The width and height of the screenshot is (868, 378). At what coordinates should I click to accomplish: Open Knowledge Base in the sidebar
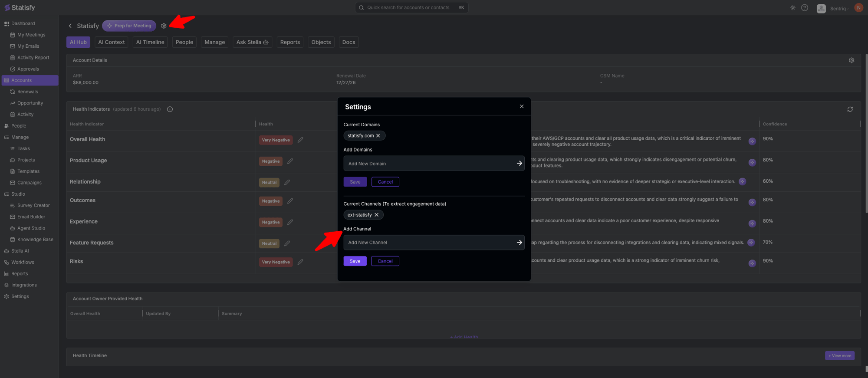coord(35,240)
